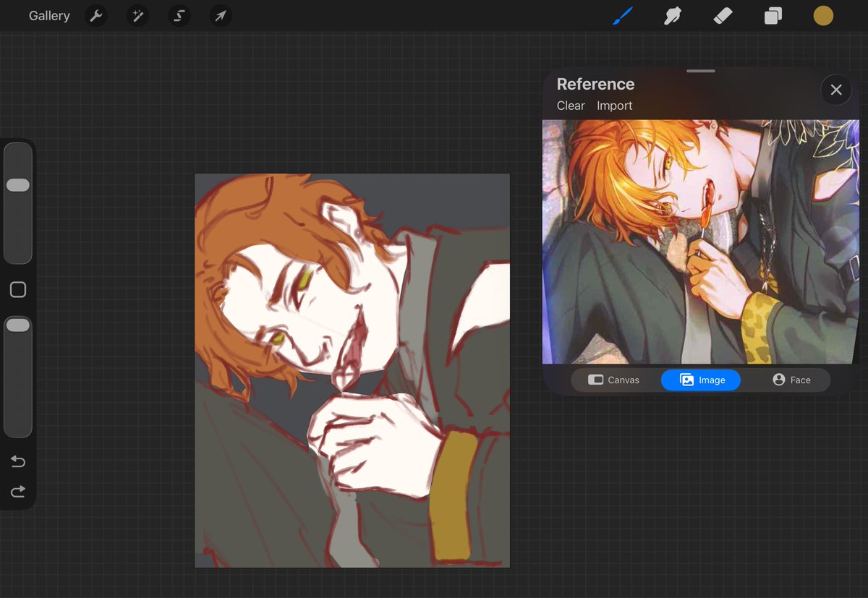Undo the last stroke
Image resolution: width=868 pixels, height=598 pixels.
[18, 461]
